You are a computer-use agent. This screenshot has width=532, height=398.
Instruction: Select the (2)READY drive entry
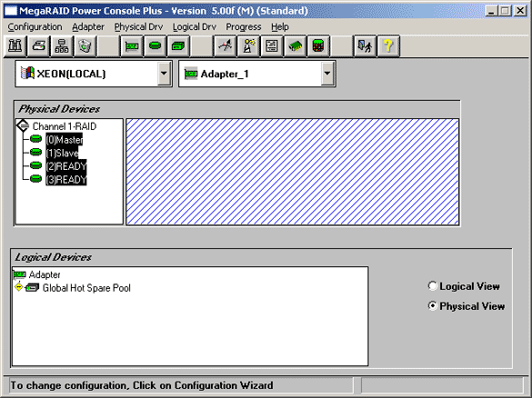[66, 166]
